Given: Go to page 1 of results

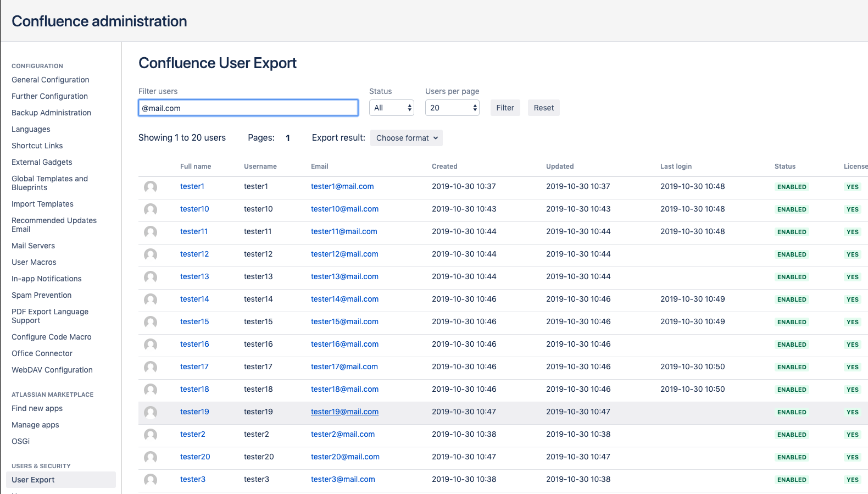Looking at the screenshot, I should click(x=288, y=138).
